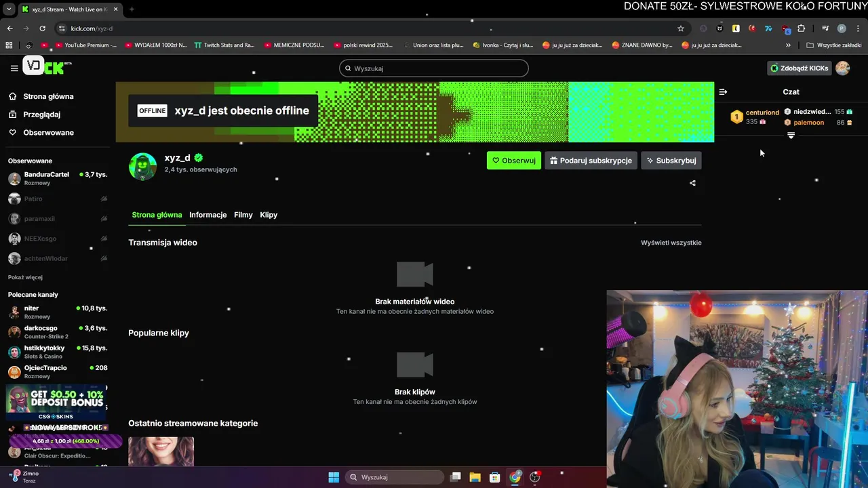Open Windows Start menu
Viewport: 868px width, 488px height.
[334, 477]
